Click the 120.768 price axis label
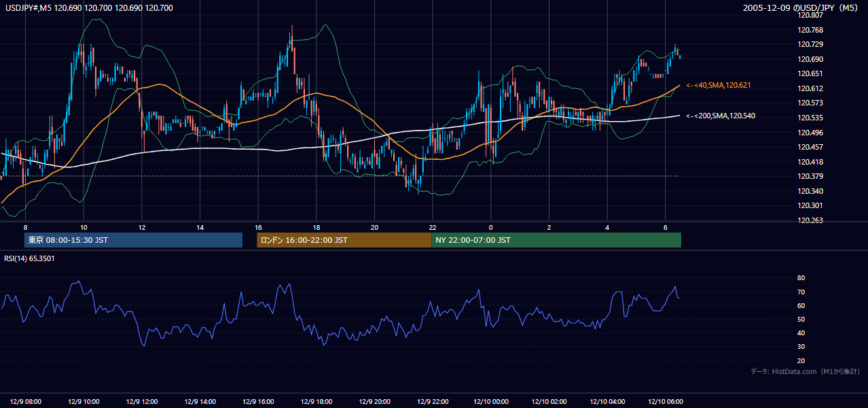This screenshot has width=868, height=408. pos(810,30)
